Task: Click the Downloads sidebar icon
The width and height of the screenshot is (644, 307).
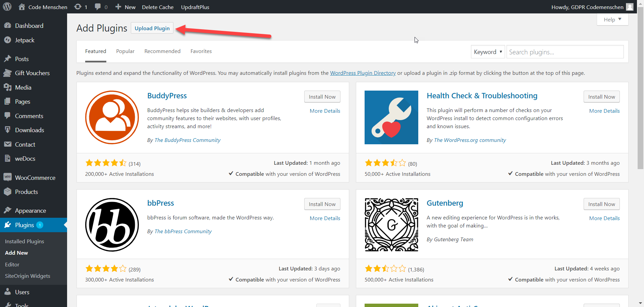Action: [7, 130]
